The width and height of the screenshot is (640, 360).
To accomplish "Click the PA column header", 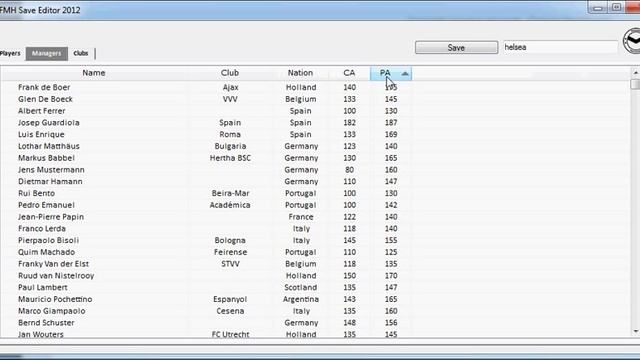I will [x=391, y=73].
